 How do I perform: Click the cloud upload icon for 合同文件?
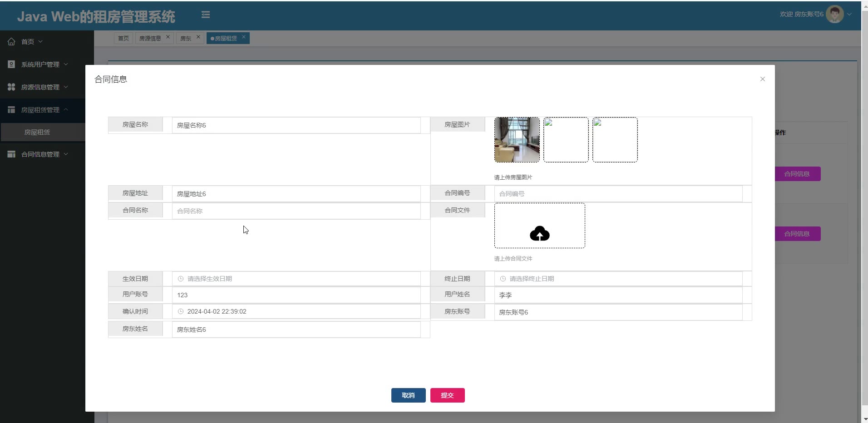(x=540, y=233)
